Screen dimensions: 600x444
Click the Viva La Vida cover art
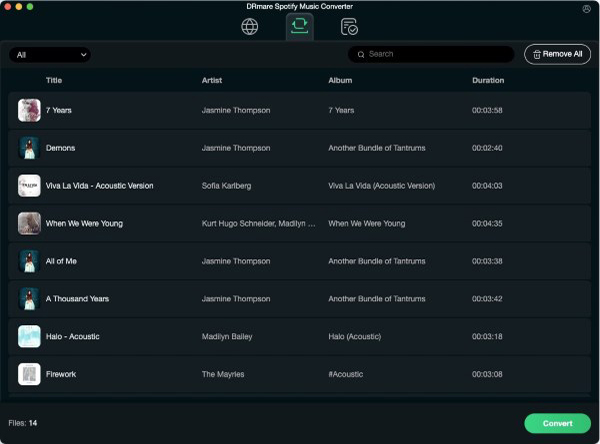29,186
